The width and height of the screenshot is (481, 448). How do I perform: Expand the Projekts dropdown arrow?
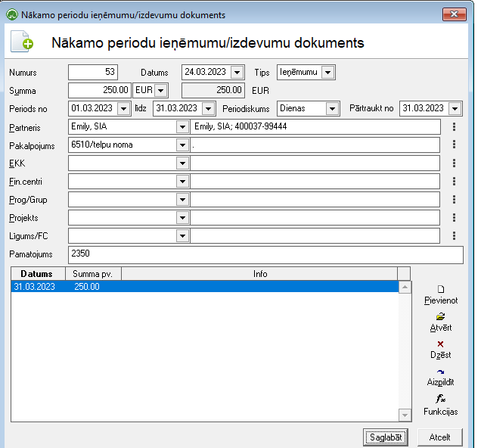[182, 217]
